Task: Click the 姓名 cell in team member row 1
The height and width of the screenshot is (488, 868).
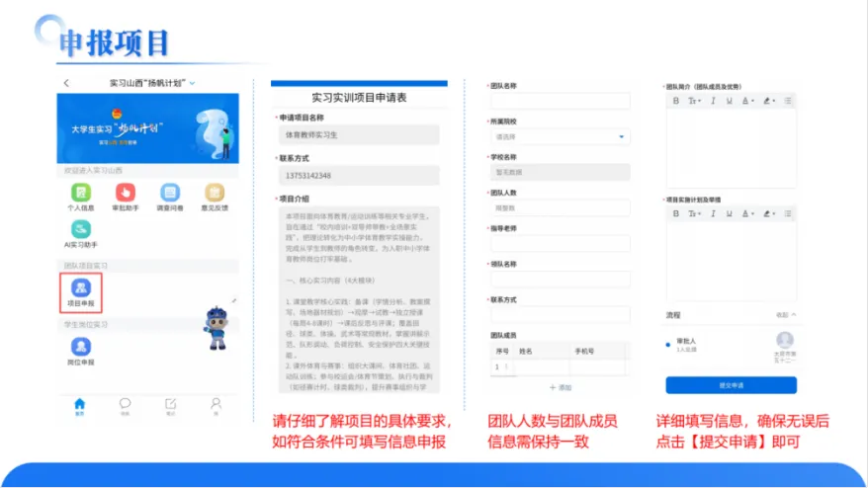Action: pyautogui.click(x=542, y=366)
